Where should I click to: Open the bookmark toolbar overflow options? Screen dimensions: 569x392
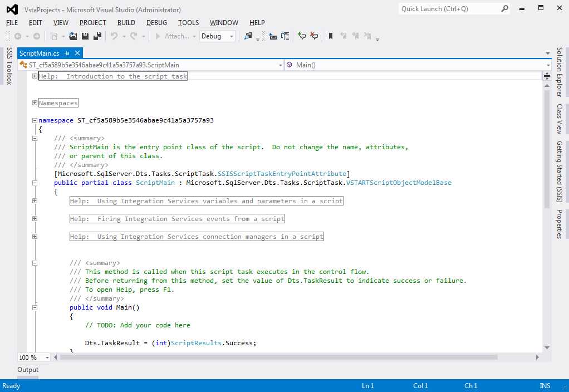tap(377, 39)
